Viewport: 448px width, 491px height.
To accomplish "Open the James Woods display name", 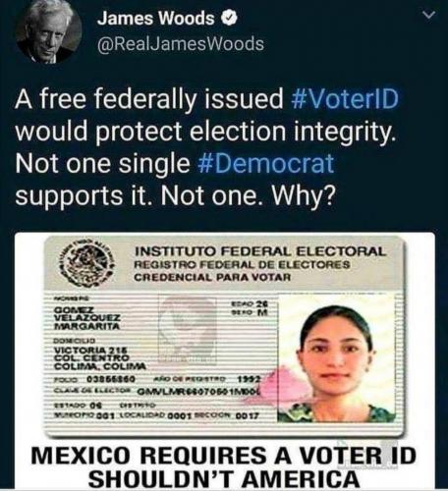I will tap(156, 19).
